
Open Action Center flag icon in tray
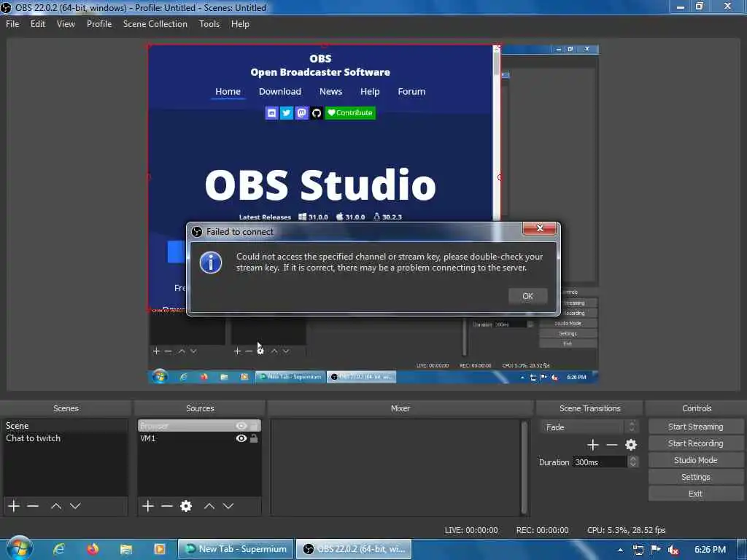coord(656,550)
